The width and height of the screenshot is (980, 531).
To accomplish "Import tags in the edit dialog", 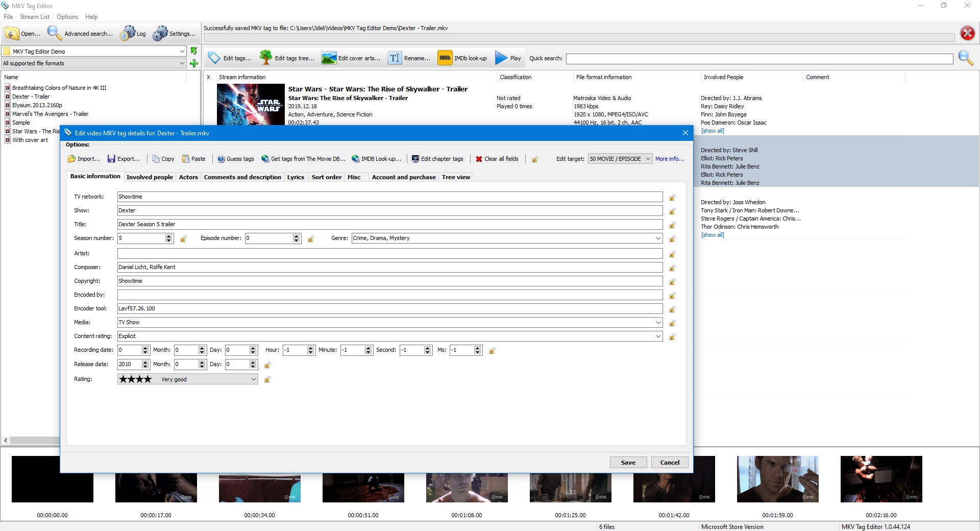I will click(x=84, y=159).
